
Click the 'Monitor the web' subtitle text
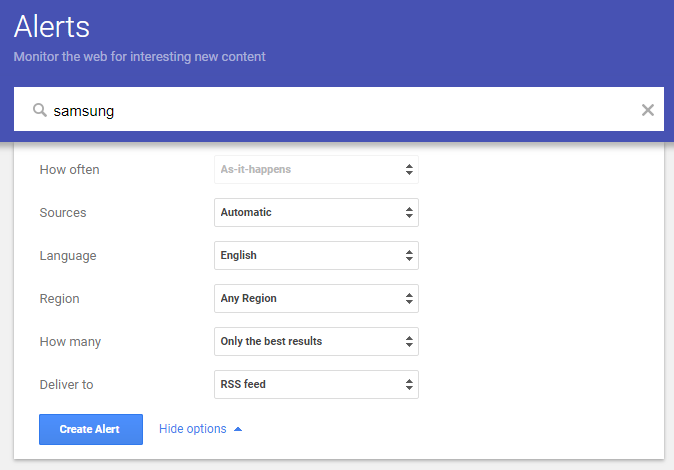[139, 57]
